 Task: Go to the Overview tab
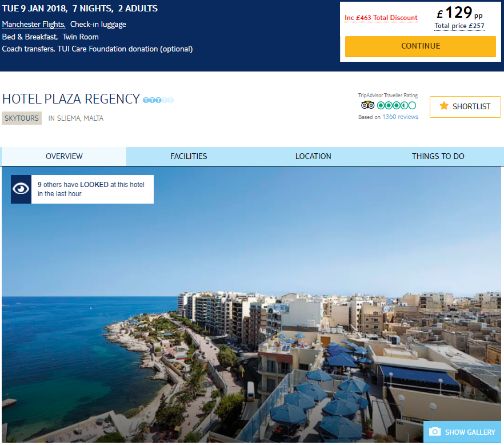click(64, 156)
